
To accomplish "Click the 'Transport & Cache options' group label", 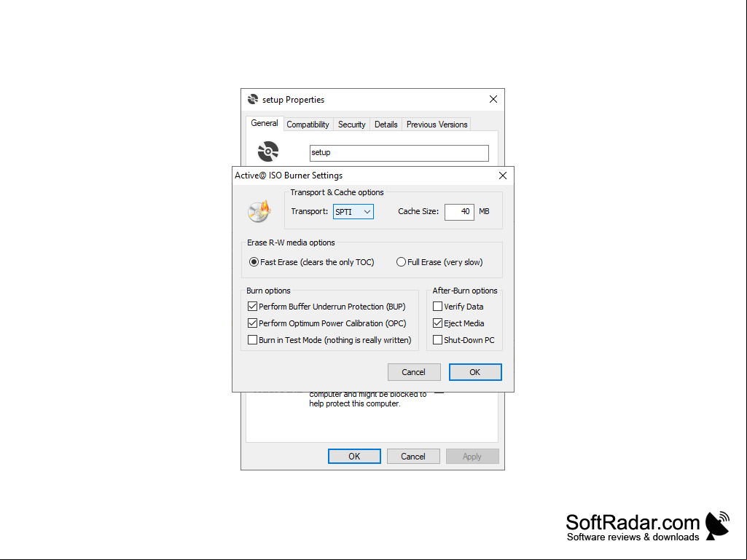I will pos(337,192).
